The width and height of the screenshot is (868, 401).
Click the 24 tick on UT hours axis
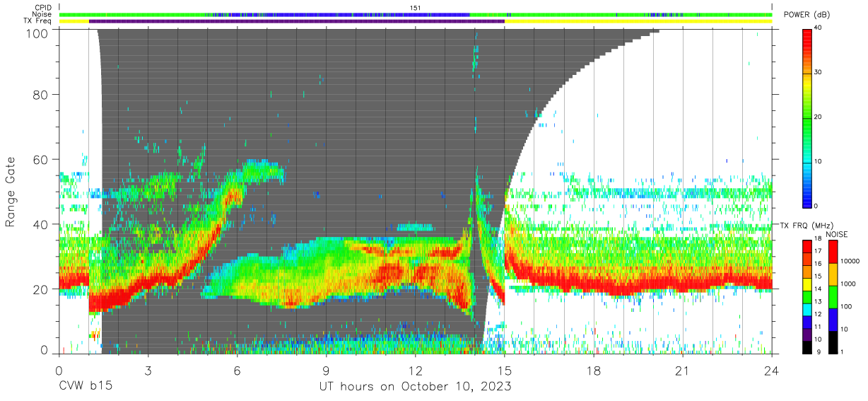tap(772, 371)
